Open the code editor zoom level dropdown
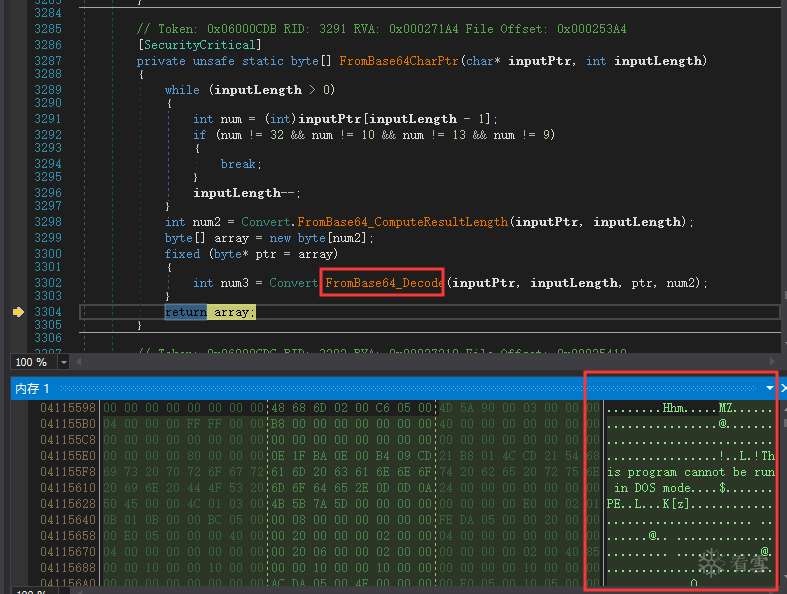The width and height of the screenshot is (787, 594). coord(64,362)
